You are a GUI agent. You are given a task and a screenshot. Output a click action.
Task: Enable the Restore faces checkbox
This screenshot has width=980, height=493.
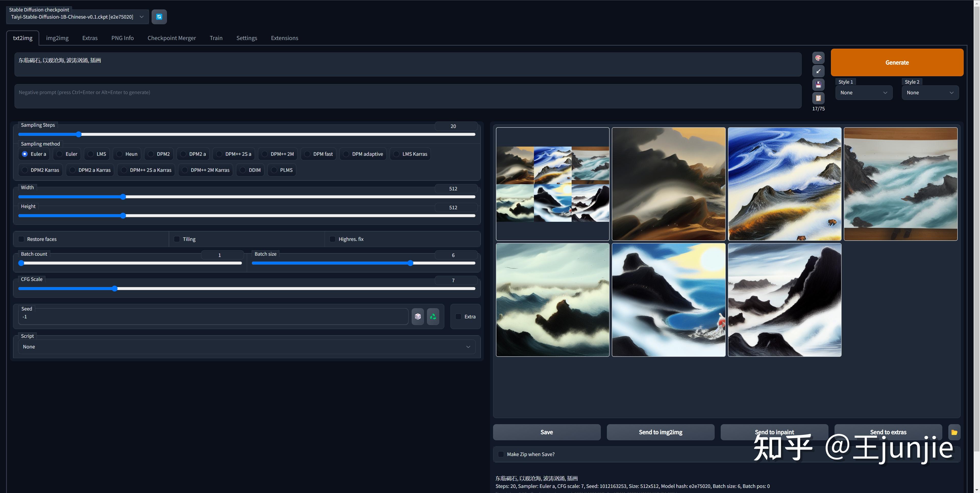22,239
